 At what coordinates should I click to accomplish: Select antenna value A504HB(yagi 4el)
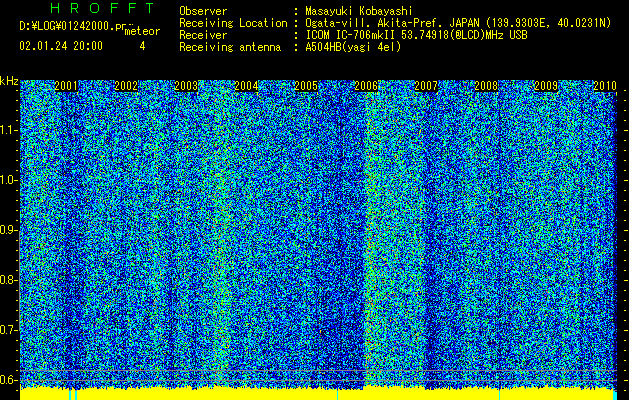pos(353,47)
